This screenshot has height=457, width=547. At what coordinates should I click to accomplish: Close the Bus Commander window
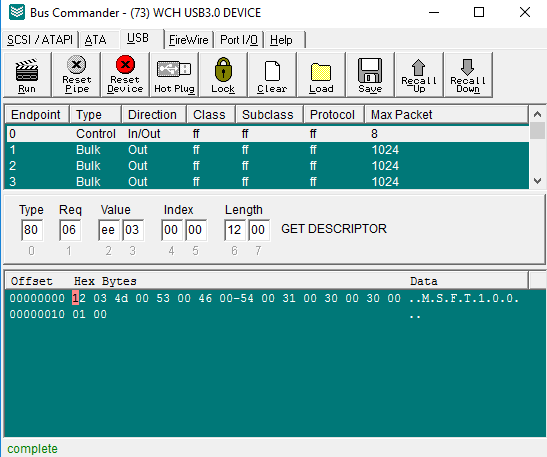(525, 13)
